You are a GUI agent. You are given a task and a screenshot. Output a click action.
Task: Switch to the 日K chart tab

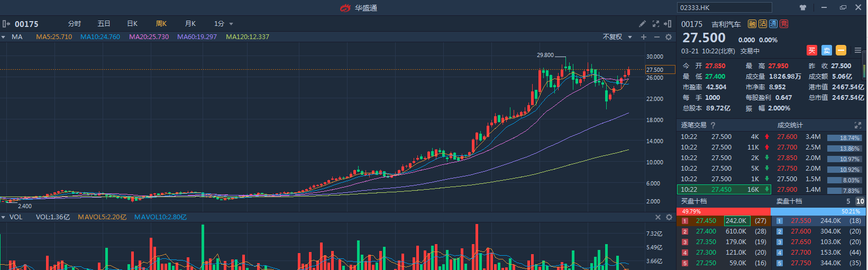[x=132, y=24]
